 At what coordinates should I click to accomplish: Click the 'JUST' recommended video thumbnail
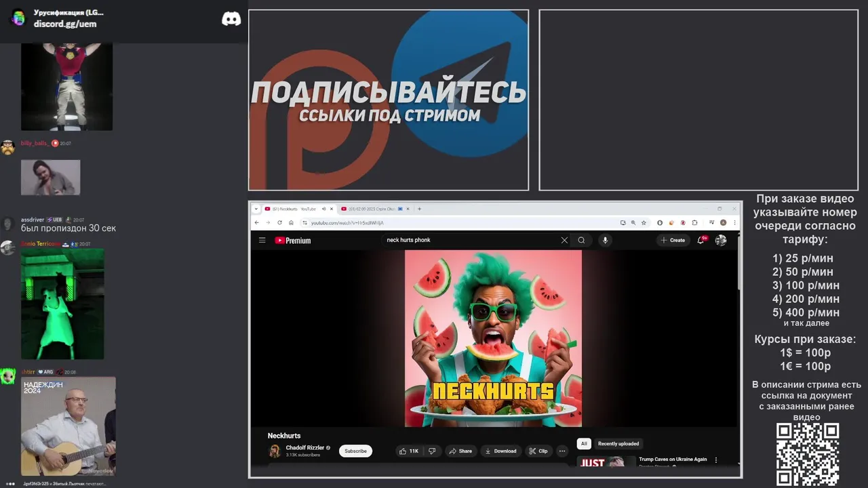click(606, 462)
